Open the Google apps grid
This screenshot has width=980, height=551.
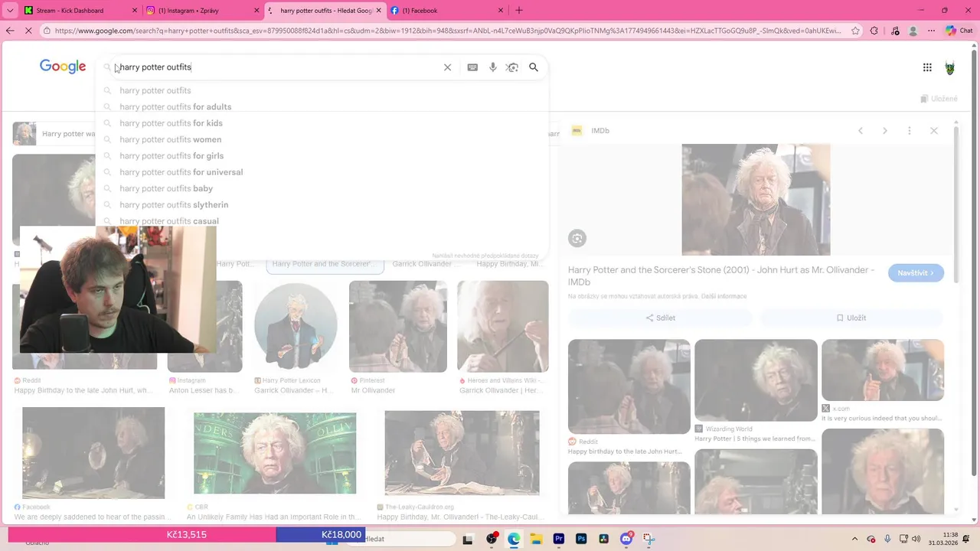927,67
